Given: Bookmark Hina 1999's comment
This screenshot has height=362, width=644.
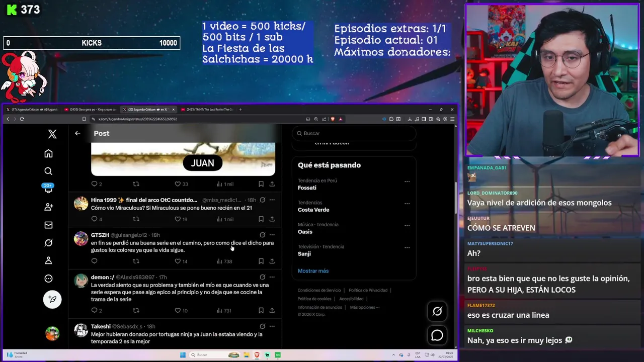Looking at the screenshot, I should [x=261, y=219].
